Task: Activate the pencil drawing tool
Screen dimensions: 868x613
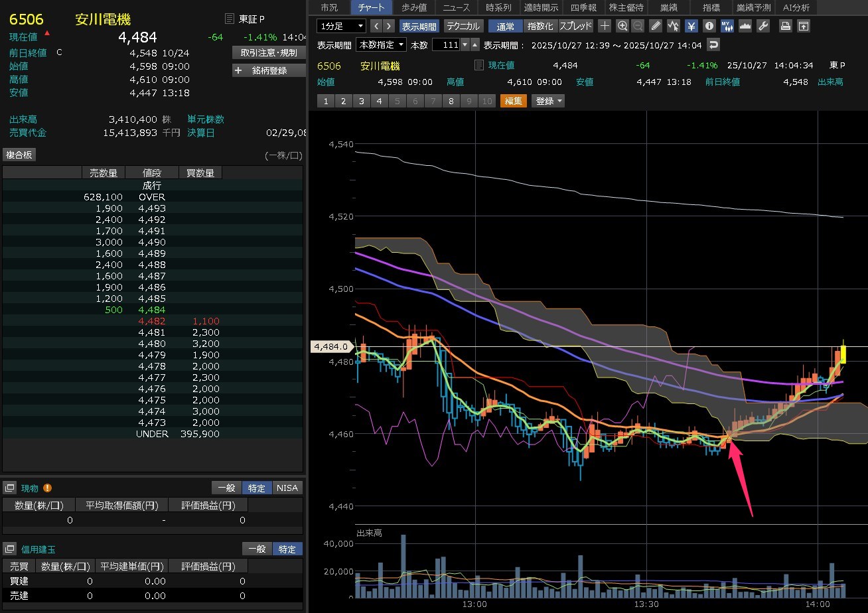Action: pos(656,26)
